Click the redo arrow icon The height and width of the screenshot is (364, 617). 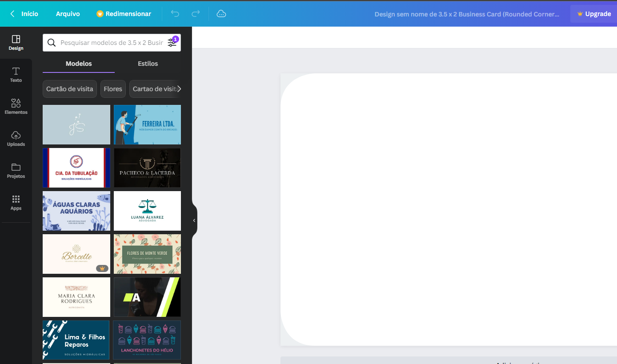tap(196, 14)
